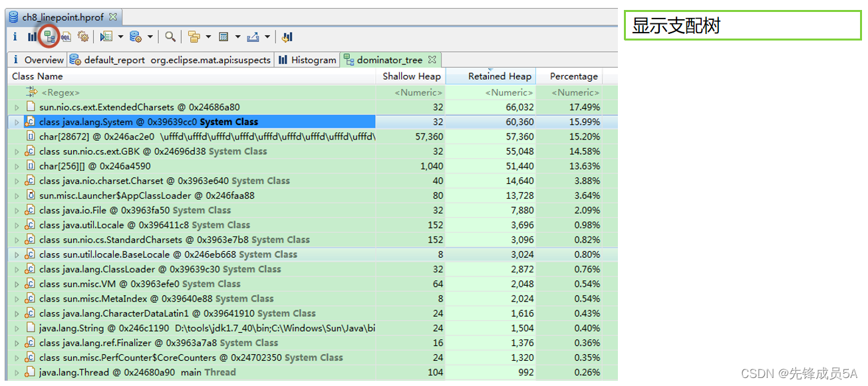Click class icon of sun.misc.VM row
Viewport: 868px width, 386px height.
(30, 284)
